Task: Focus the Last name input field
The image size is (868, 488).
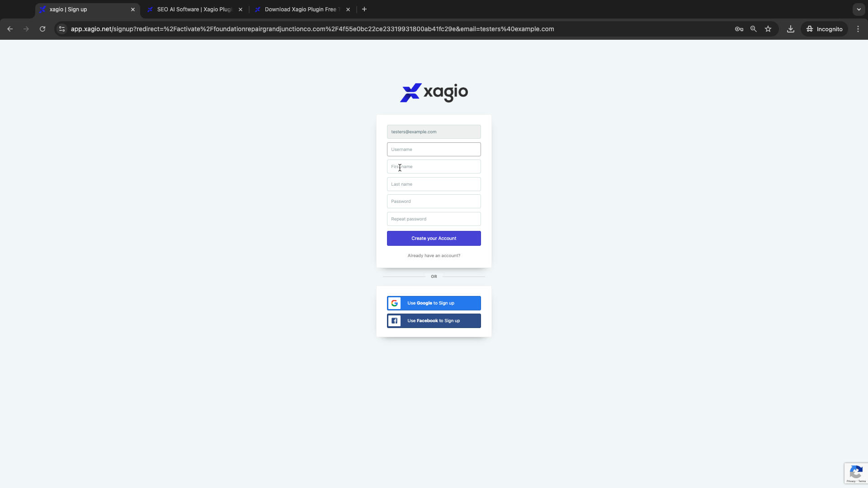Action: [434, 184]
